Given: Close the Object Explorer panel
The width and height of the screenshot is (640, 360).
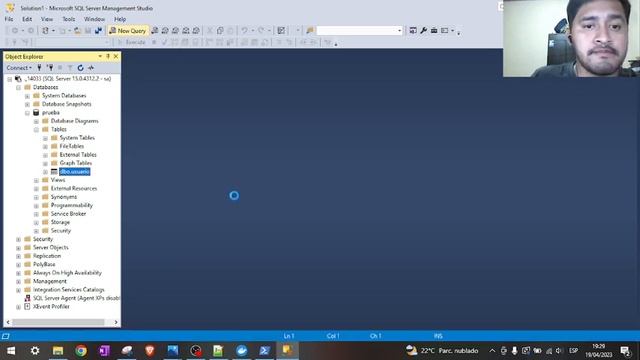Looking at the screenshot, I should coord(116,56).
